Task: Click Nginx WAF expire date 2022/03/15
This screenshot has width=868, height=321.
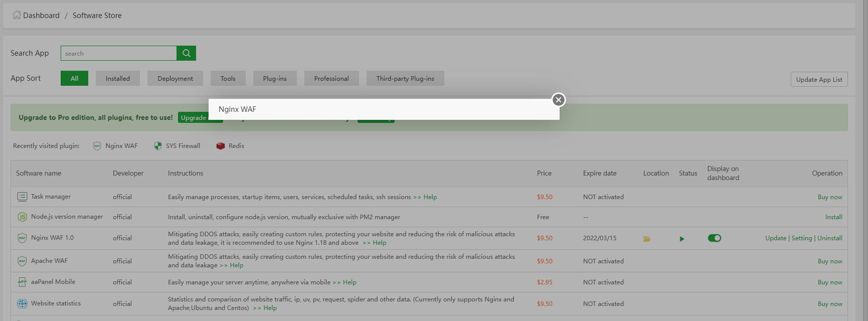Action: click(x=600, y=238)
